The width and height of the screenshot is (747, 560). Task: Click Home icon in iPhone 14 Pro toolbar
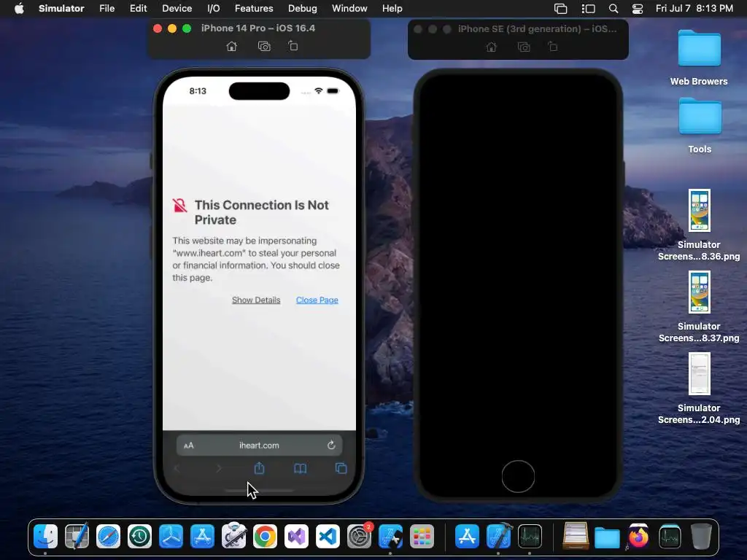tap(231, 46)
